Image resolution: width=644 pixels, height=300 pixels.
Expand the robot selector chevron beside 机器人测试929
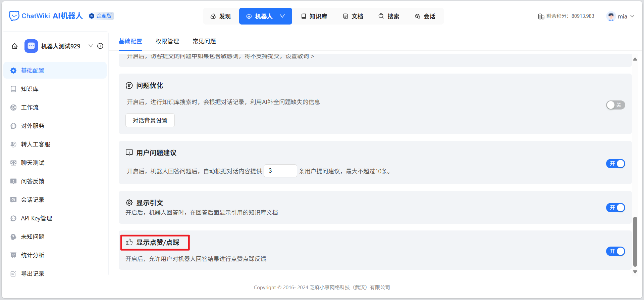click(x=91, y=46)
